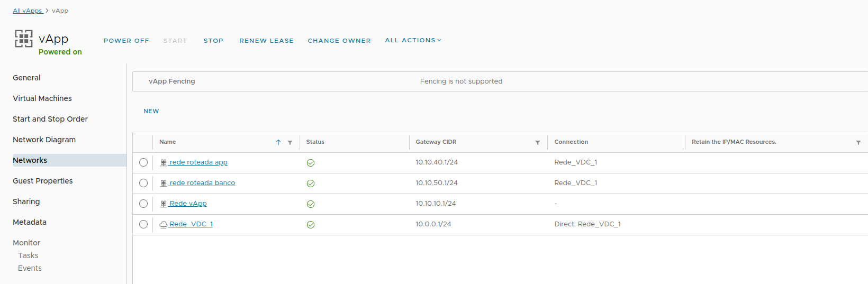Go back to All vApps breadcrumb link
Viewport: 868px width, 284px height.
[x=28, y=11]
